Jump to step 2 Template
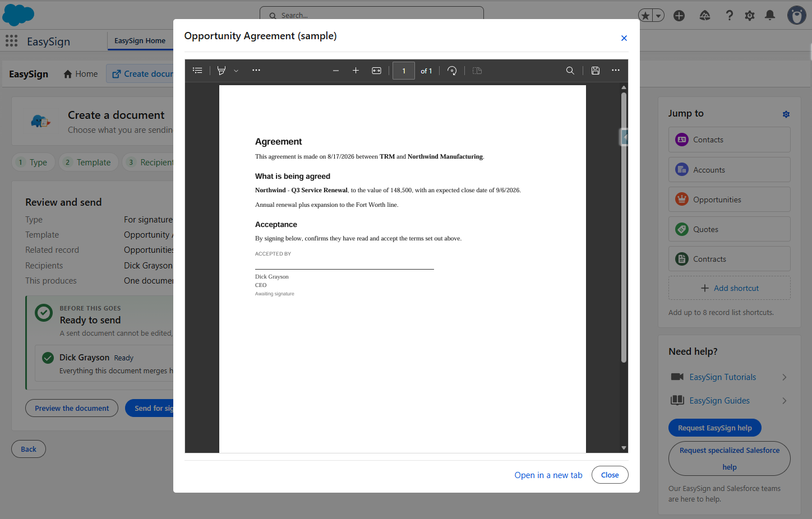 coord(89,163)
